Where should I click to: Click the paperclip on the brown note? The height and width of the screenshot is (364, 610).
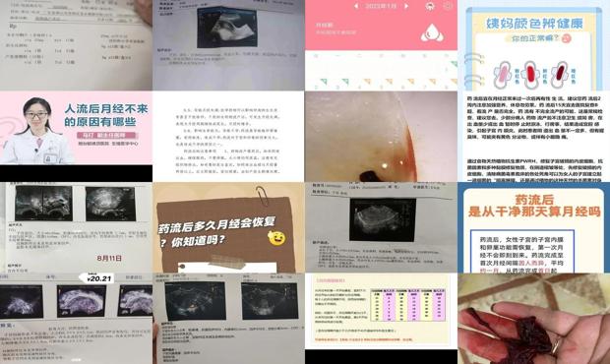click(x=263, y=195)
